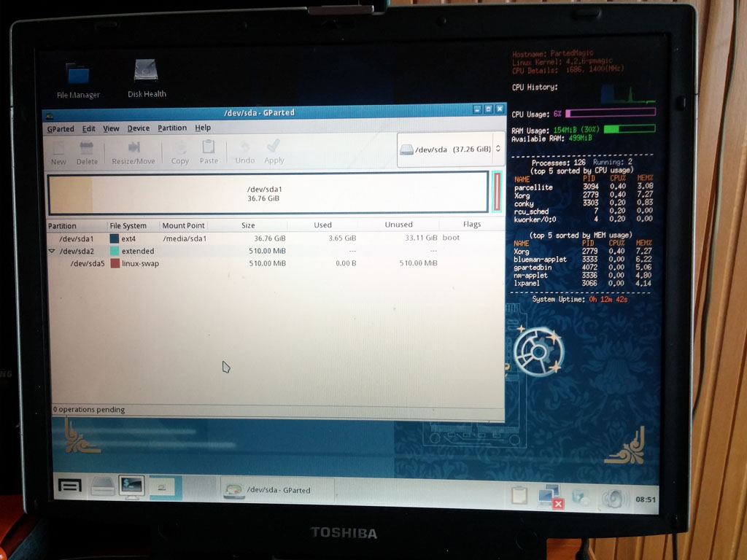Viewport: 747px width, 560px height.
Task: Click the start menu icon in taskbar
Action: (69, 486)
